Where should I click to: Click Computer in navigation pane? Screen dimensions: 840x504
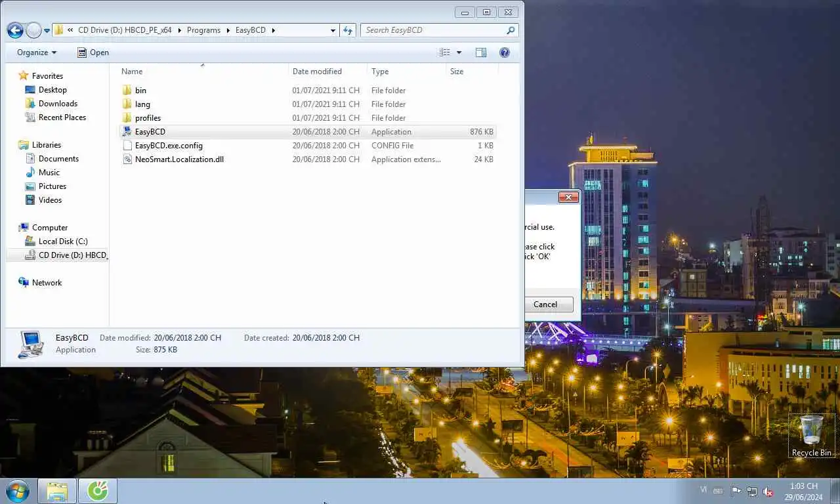[50, 228]
